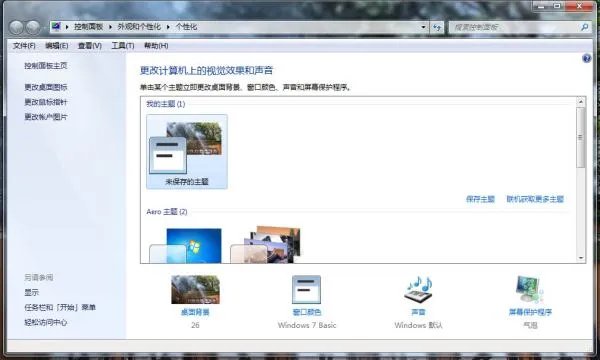Click the Control Panel icon in address bar

coord(56,27)
